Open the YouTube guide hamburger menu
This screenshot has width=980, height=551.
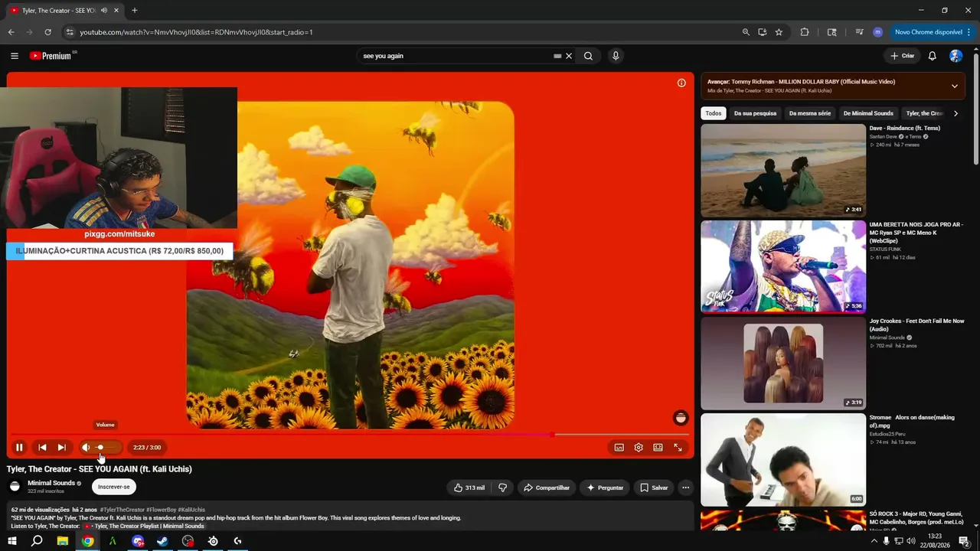coord(15,56)
